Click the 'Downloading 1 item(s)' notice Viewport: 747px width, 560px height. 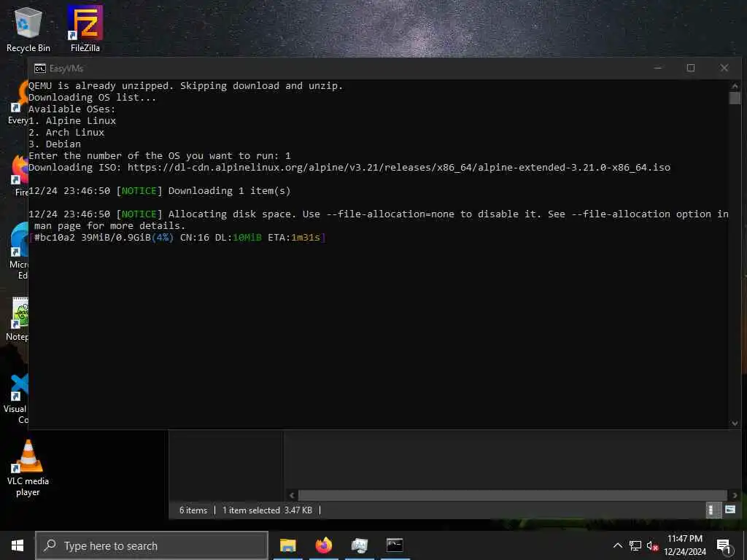tap(160, 191)
